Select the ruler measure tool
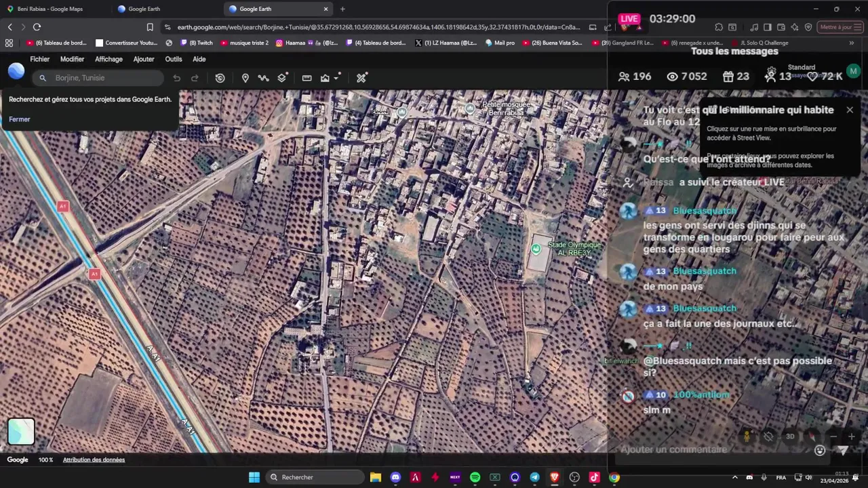The height and width of the screenshot is (488, 868). pos(307,78)
